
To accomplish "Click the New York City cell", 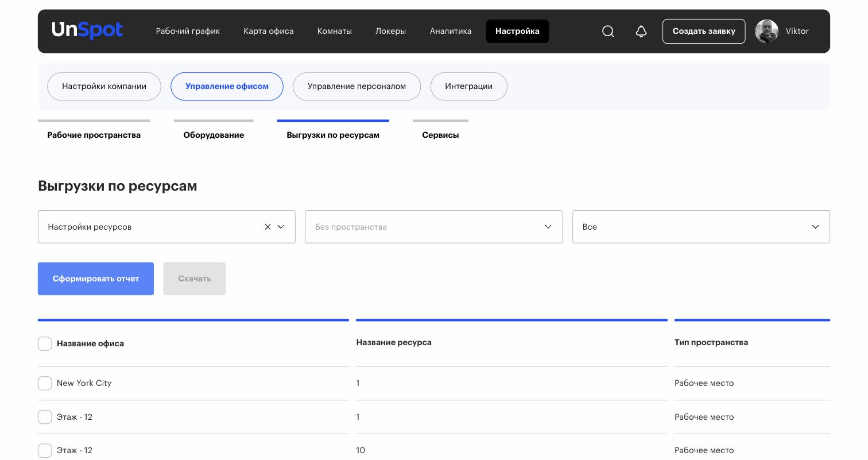I will coord(84,383).
